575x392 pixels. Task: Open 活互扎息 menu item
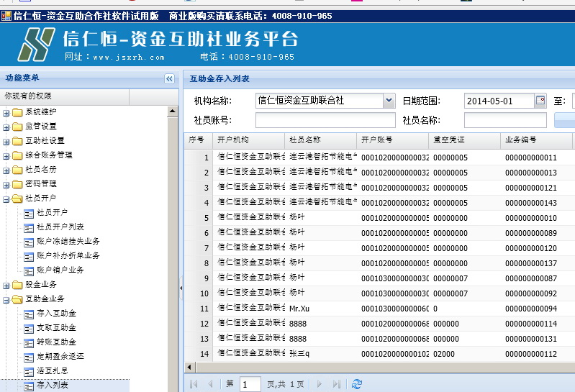tap(52, 370)
